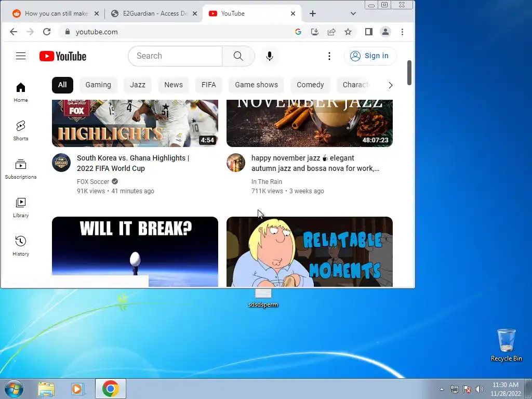Open the YouTube hamburger guide menu

pos(21,56)
